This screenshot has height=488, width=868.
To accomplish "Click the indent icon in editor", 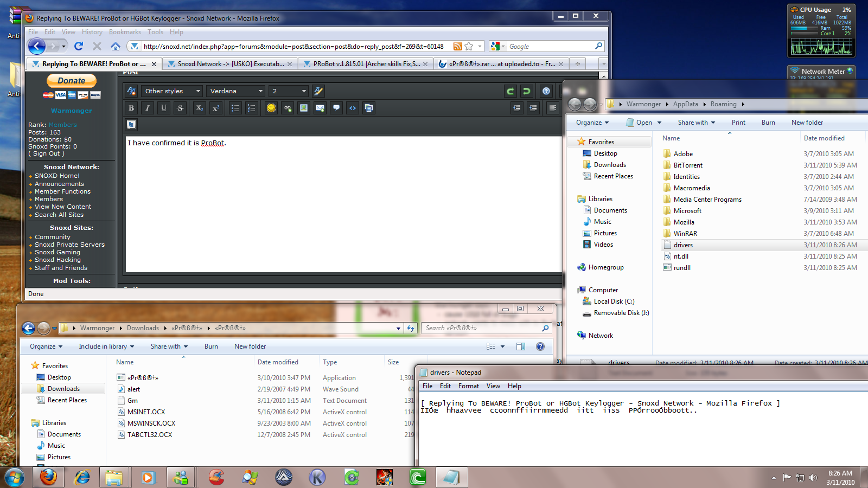I will click(x=533, y=108).
